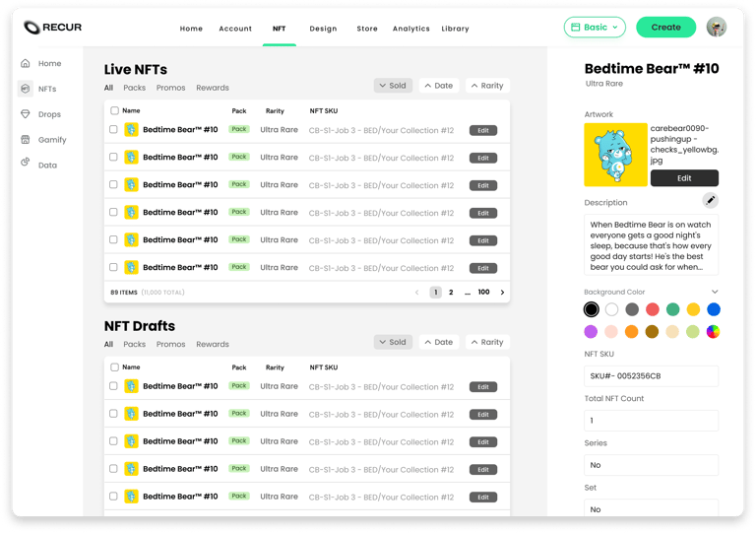Click the Bedtime Bear artwork thumbnail

(615, 155)
